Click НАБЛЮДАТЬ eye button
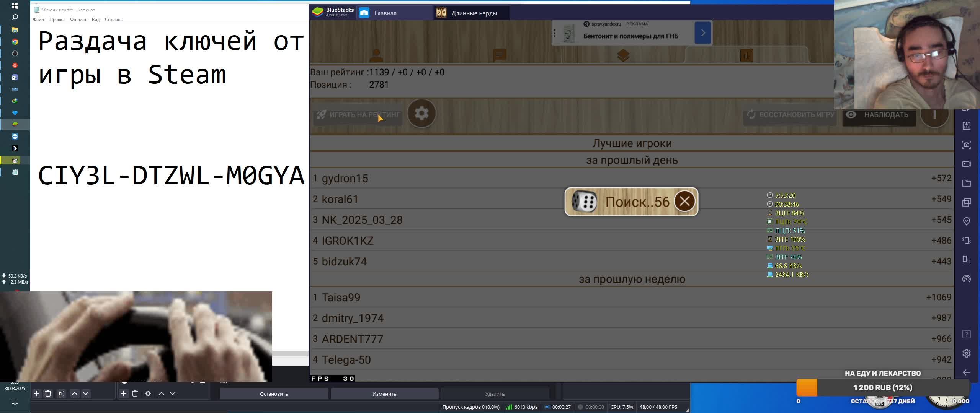Image resolution: width=980 pixels, height=413 pixels. (x=879, y=115)
